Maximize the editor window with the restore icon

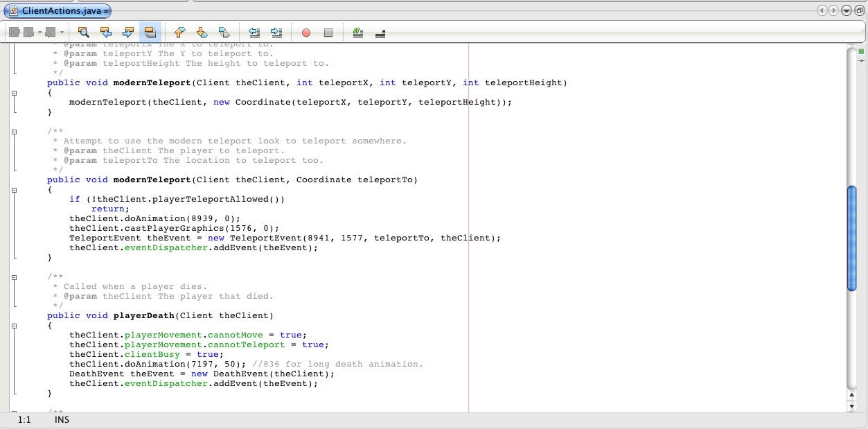pyautogui.click(x=858, y=10)
